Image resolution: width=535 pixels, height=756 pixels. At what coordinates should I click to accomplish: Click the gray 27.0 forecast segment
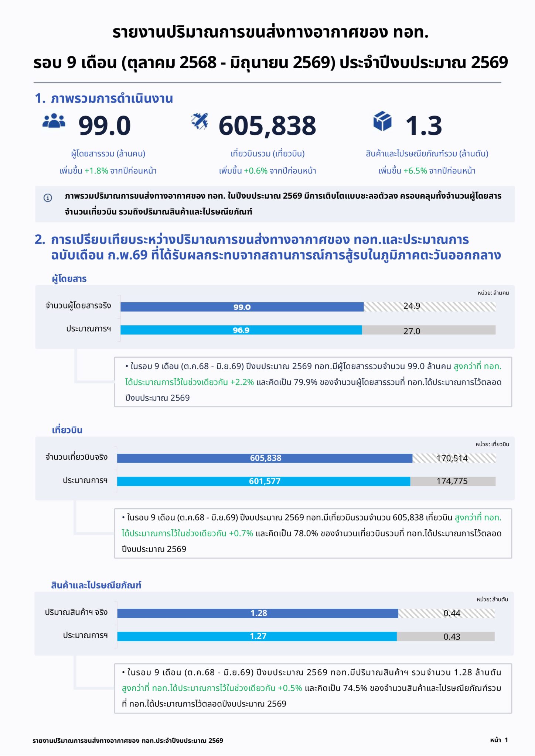(x=429, y=330)
